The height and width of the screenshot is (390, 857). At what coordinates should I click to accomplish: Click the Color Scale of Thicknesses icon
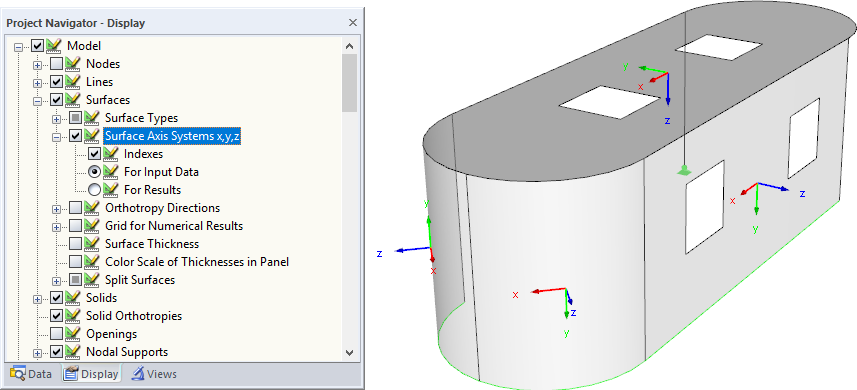[x=92, y=262]
